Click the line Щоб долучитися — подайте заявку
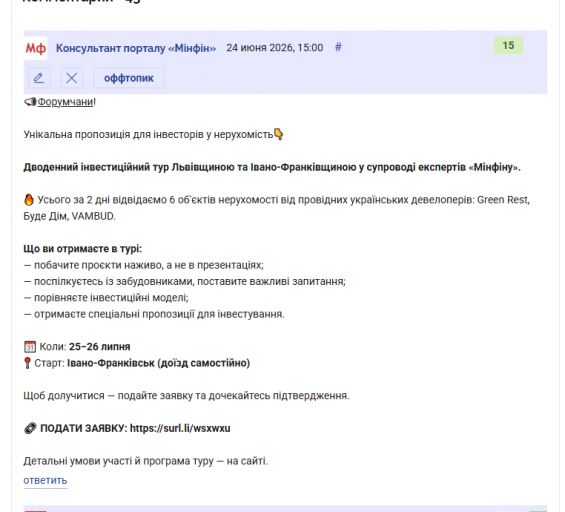The height and width of the screenshot is (512, 565). click(186, 396)
